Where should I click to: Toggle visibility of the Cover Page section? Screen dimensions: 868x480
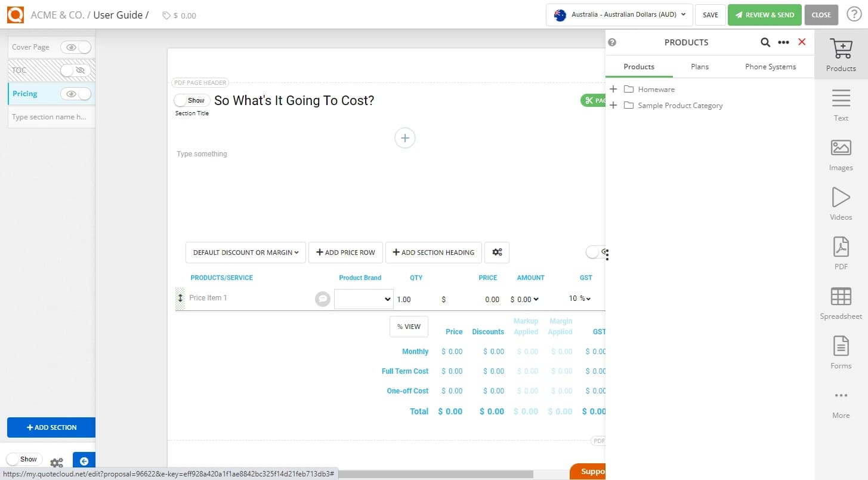(70, 47)
